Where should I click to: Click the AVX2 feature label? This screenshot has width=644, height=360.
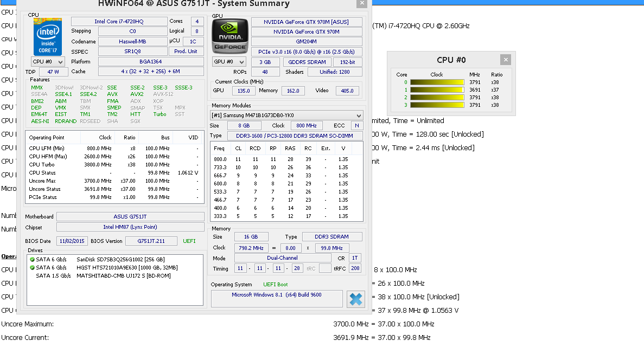(x=137, y=94)
